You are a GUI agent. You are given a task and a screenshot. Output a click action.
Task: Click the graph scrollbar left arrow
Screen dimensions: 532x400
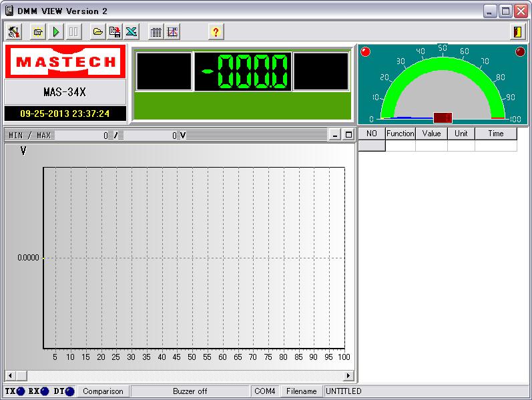coord(10,375)
